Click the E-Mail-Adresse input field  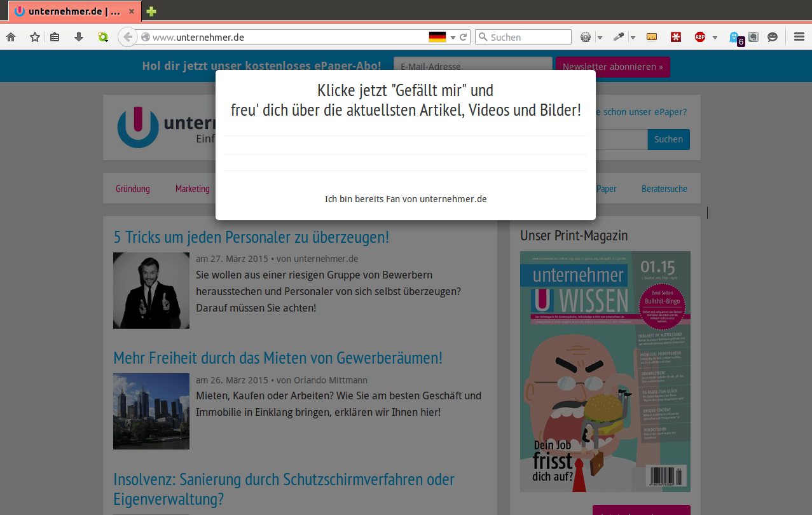(x=473, y=67)
